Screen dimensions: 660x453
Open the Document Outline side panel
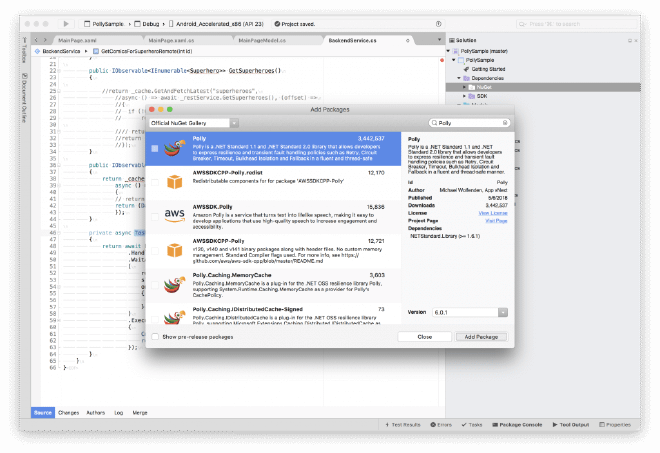pos(24,98)
